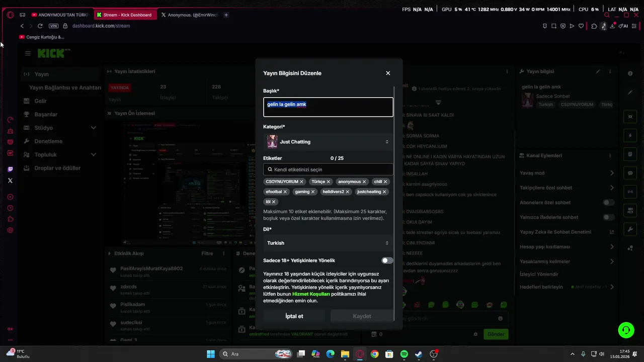Remove the löl tag
644x362 pixels.
(274, 202)
